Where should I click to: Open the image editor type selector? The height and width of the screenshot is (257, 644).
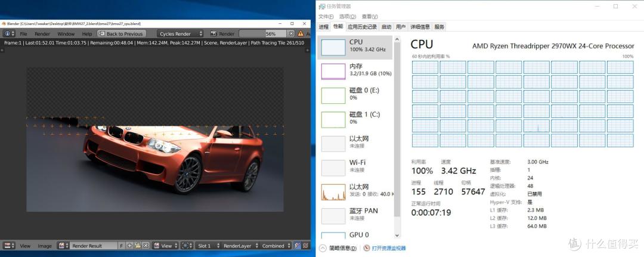coord(9,246)
